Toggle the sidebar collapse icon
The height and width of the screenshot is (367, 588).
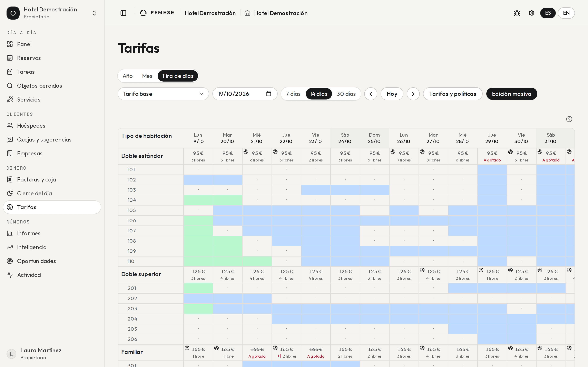pos(123,13)
